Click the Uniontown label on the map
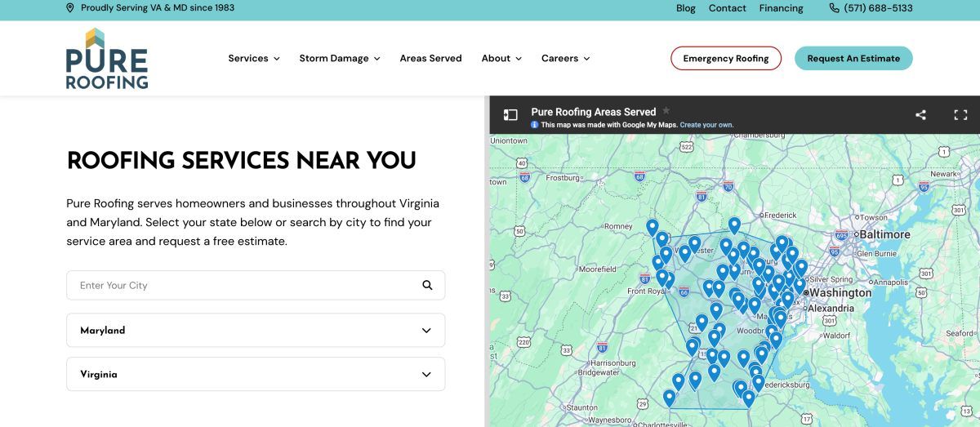980x427 pixels. point(510,140)
